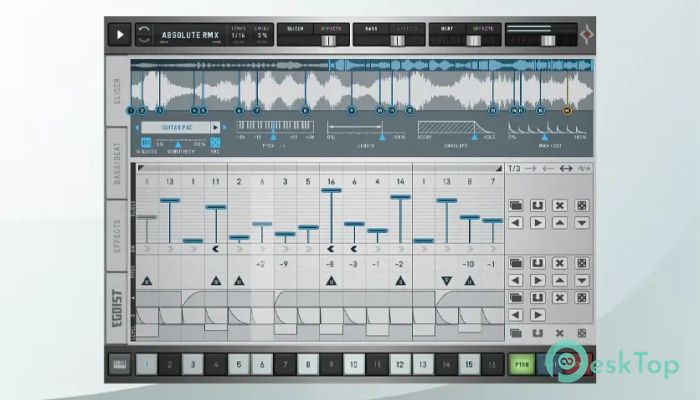This screenshot has height=400, width=700.
Task: Toggle the Slicer effects button in the top bar
Action: click(x=331, y=29)
